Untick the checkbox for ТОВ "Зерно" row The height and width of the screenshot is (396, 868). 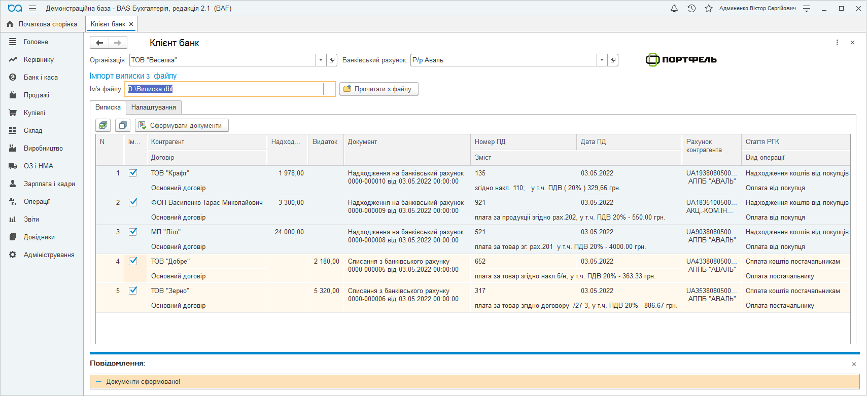point(133,291)
